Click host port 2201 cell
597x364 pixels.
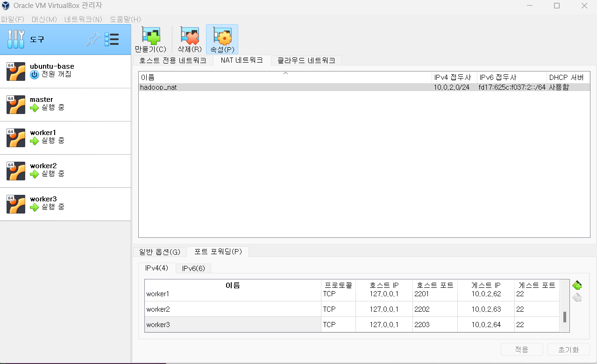(x=435, y=294)
